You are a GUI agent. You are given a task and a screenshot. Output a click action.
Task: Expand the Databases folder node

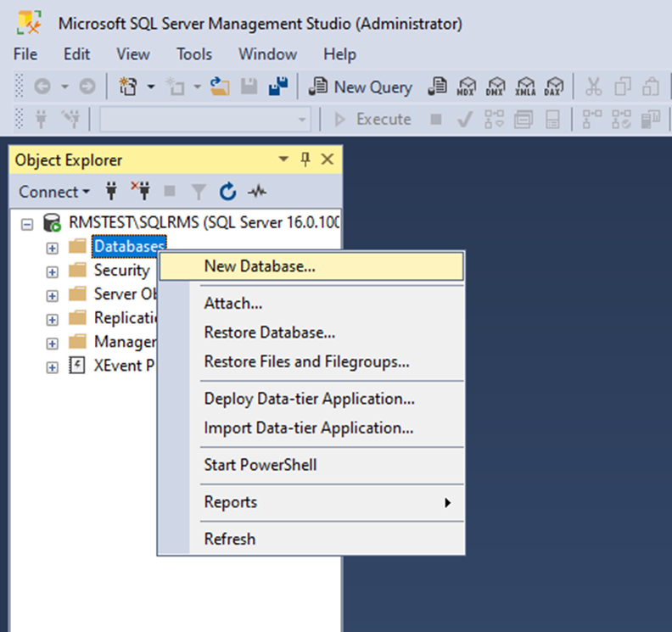53,248
